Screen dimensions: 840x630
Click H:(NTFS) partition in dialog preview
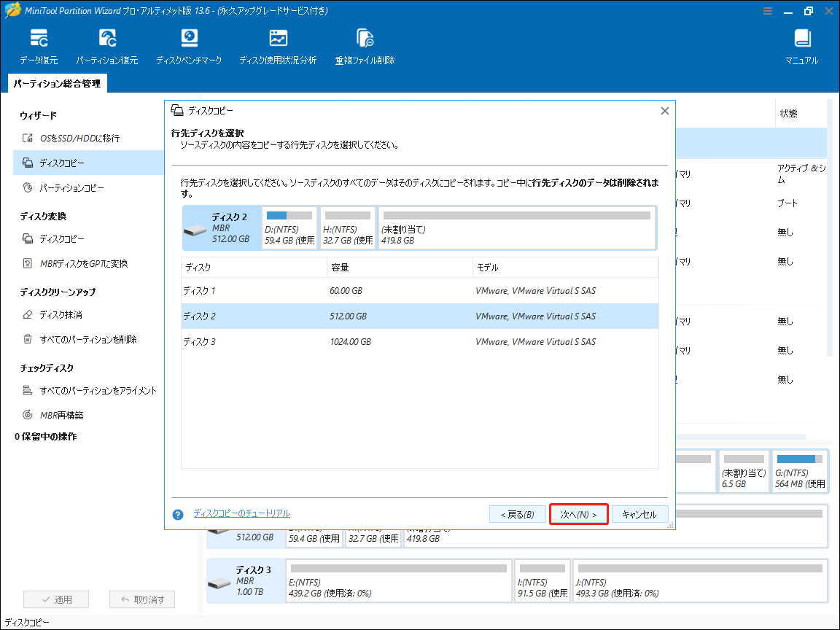[348, 228]
